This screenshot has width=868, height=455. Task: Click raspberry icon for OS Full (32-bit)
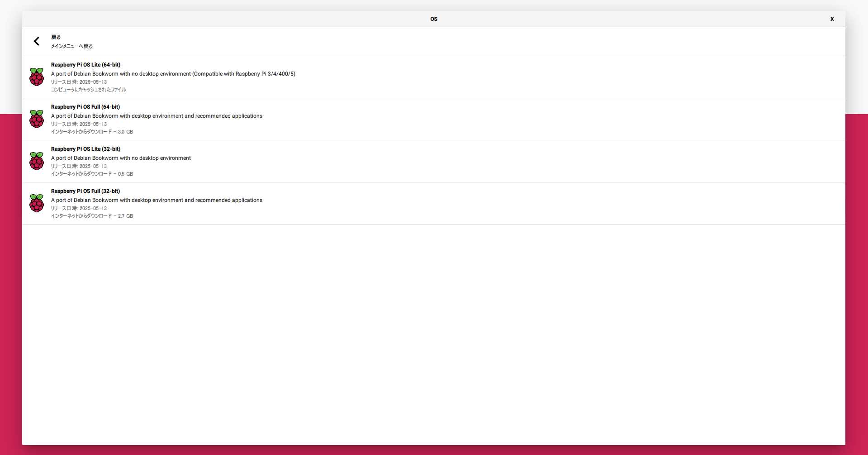point(37,203)
